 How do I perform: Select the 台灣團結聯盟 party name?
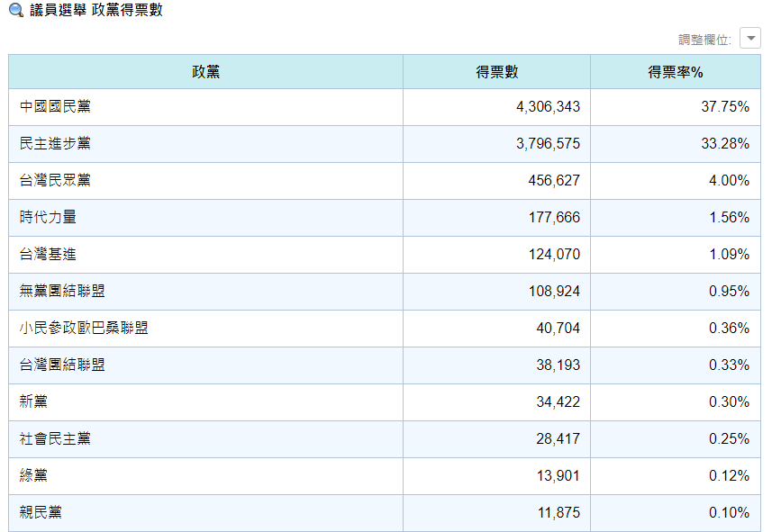click(62, 365)
